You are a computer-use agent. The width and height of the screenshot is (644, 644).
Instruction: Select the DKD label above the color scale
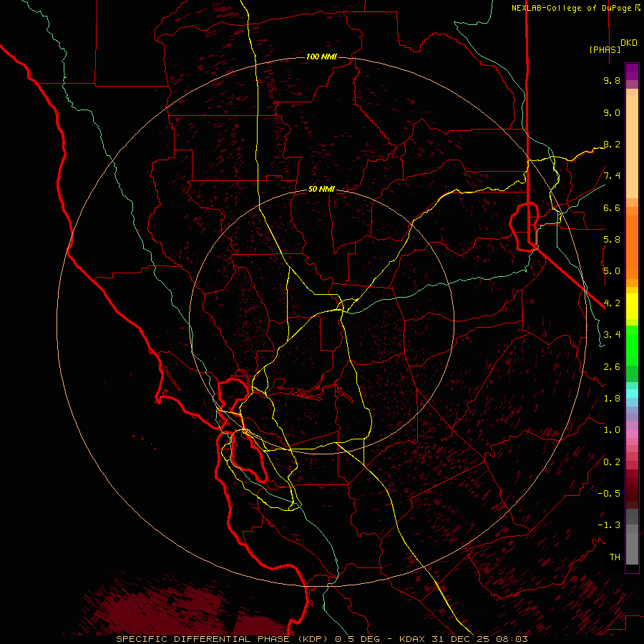[x=629, y=43]
